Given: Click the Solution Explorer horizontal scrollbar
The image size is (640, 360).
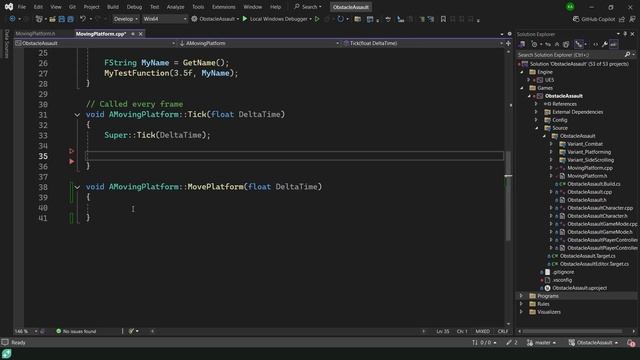Looking at the screenshot, I should click(572, 331).
